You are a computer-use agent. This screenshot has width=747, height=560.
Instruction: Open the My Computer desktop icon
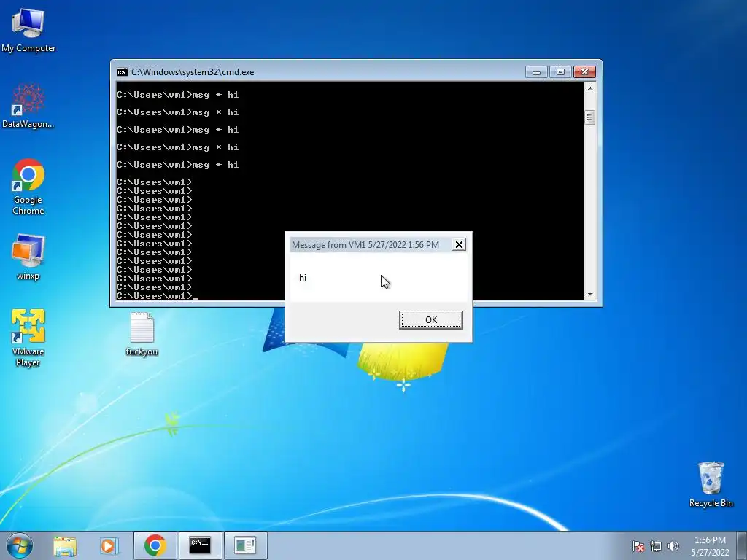(28, 30)
